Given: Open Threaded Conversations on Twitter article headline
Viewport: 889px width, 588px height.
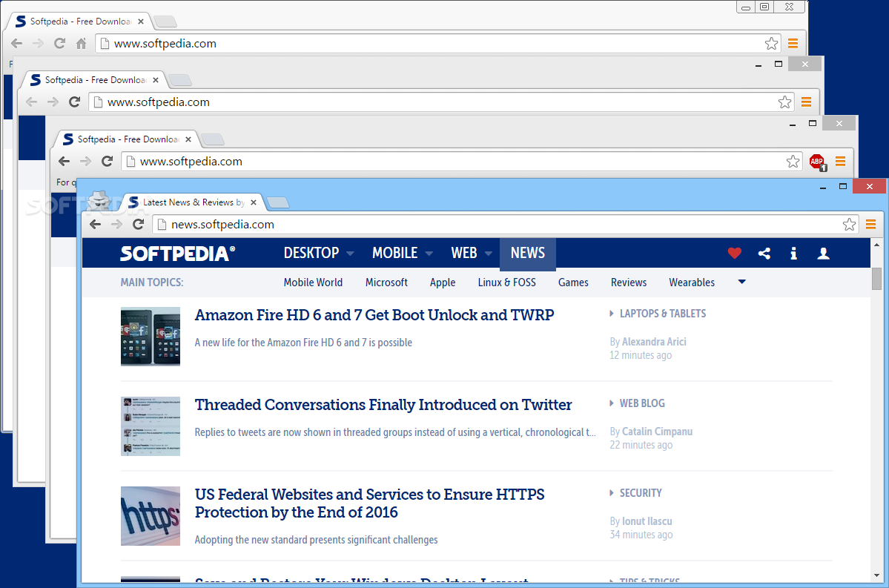Looking at the screenshot, I should pyautogui.click(x=383, y=405).
